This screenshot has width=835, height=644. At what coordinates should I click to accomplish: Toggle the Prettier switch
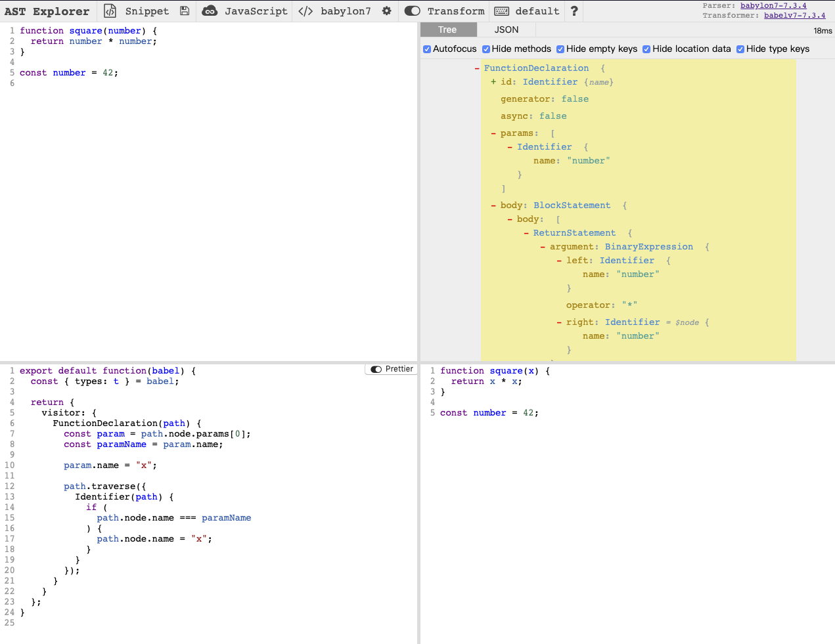[x=376, y=370]
